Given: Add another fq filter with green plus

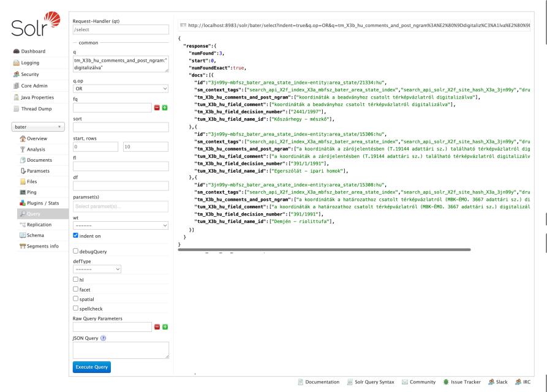Looking at the screenshot, I should click(165, 108).
